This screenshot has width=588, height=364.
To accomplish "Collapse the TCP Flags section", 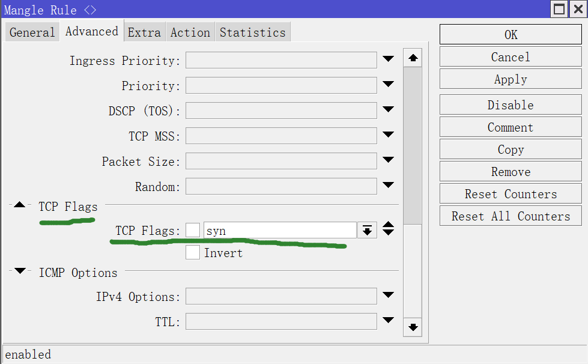I will coord(20,205).
